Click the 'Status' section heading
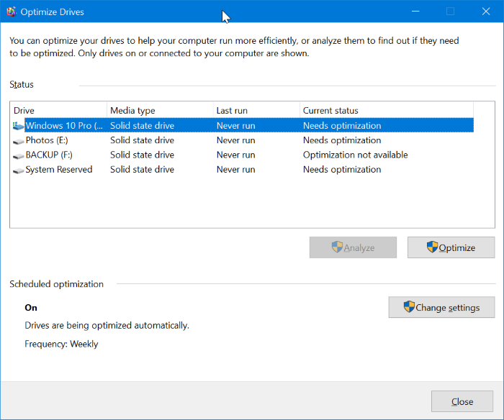Screen dimensions: 504x420 tap(22, 84)
